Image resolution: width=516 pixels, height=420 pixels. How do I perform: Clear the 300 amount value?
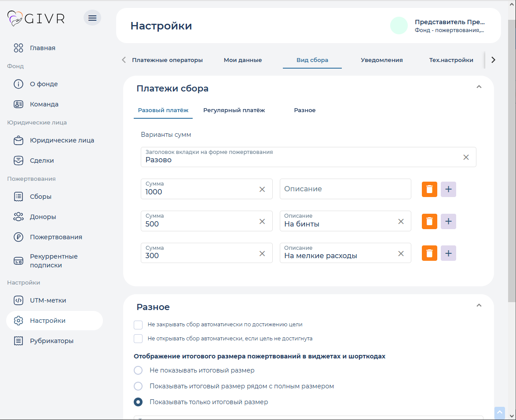point(262,254)
